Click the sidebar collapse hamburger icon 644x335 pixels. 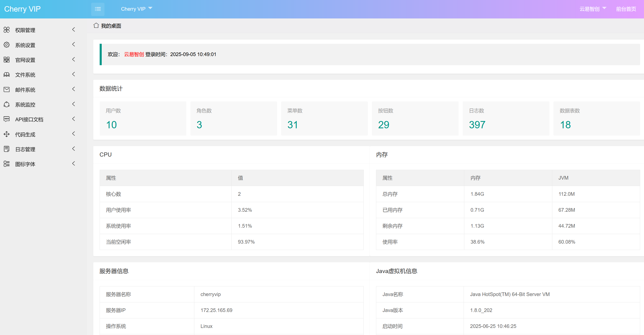[x=98, y=9]
